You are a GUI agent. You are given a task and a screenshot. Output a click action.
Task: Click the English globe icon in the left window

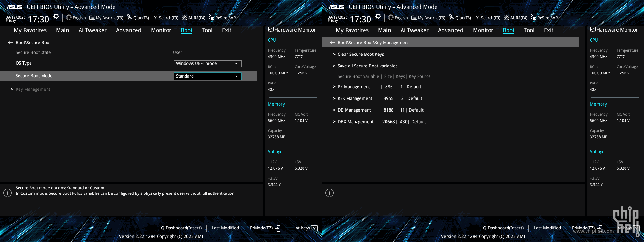coord(69,17)
